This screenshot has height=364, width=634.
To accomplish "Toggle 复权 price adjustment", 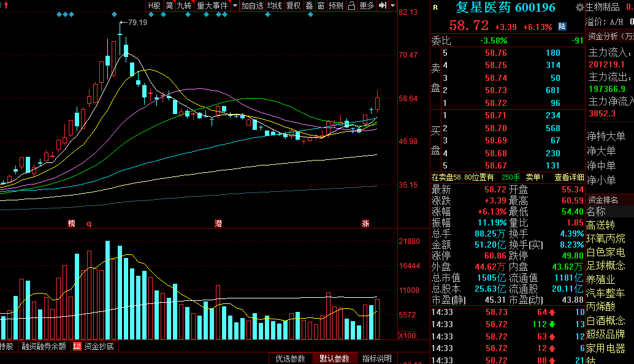I will (x=294, y=6).
